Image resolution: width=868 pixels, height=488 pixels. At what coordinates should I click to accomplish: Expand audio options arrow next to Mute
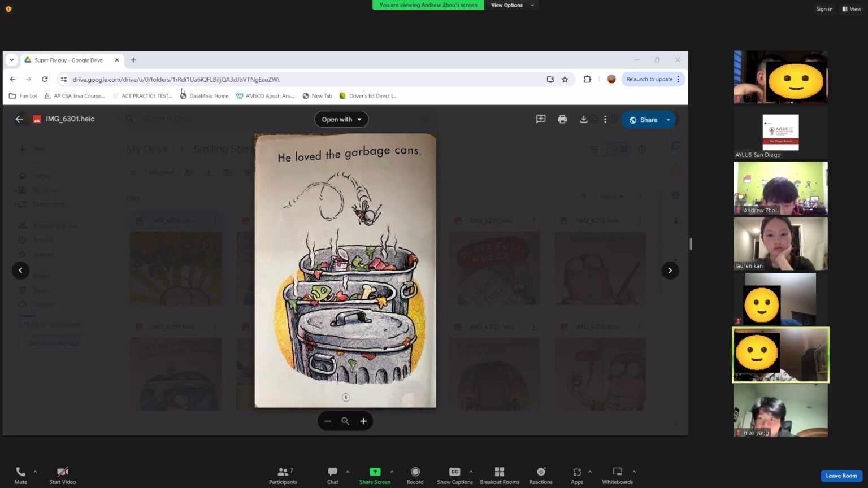35,472
